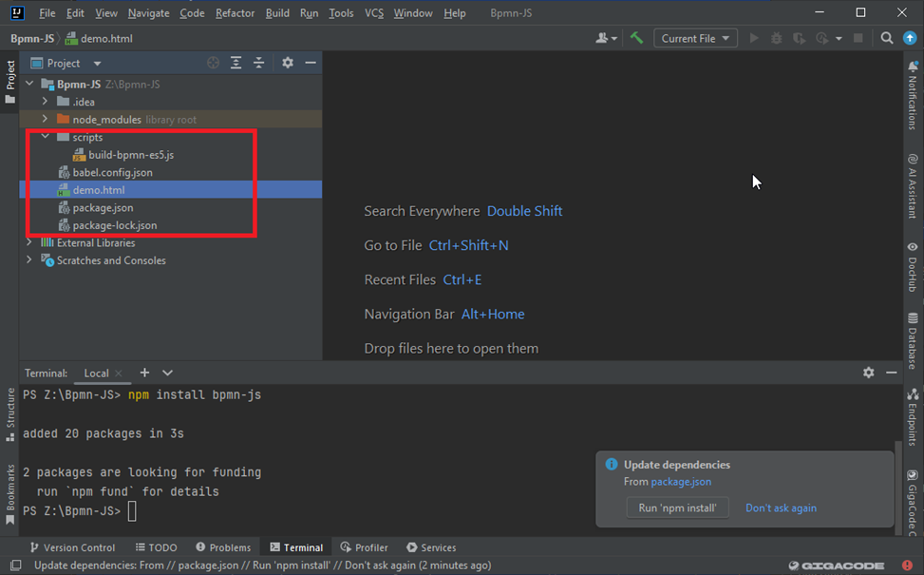Open the Endpoints side panel
924x575 pixels.
point(913,417)
